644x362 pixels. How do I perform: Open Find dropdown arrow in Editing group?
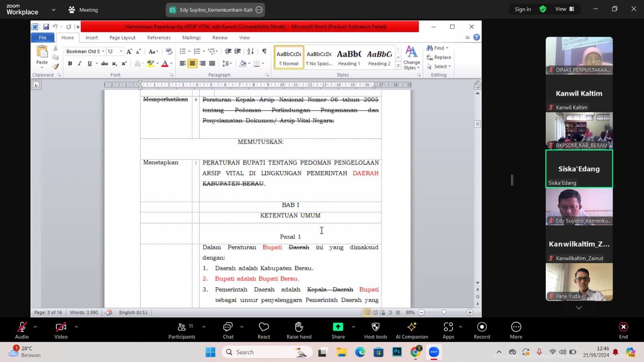[x=447, y=48]
